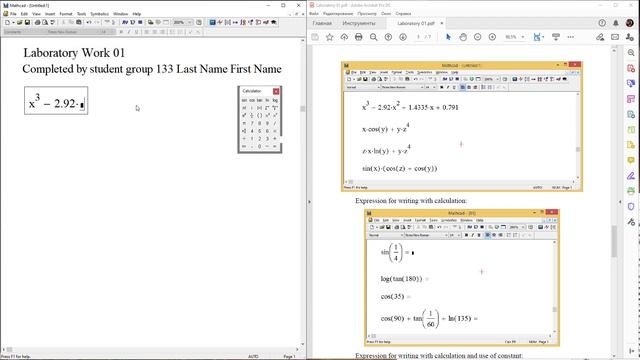The image size is (640, 360).
Task: Email the PDF via envelope icon
Action: 615,37
